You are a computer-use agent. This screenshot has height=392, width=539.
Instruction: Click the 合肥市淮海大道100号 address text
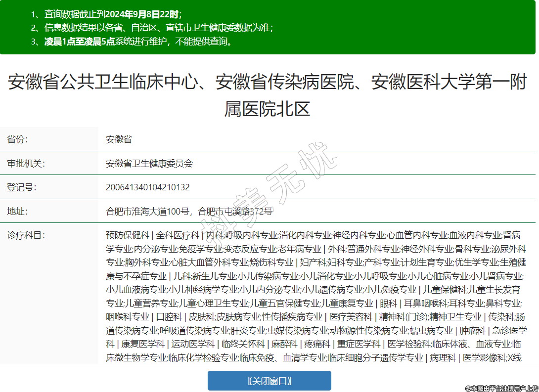(x=147, y=212)
